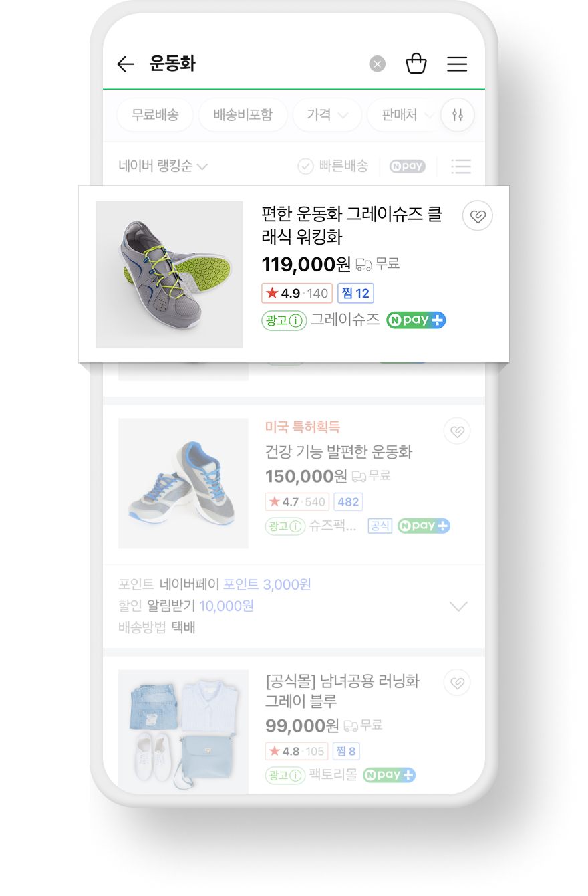This screenshot has height=896, width=588.
Task: Switch to list view layout icon
Action: point(461,166)
